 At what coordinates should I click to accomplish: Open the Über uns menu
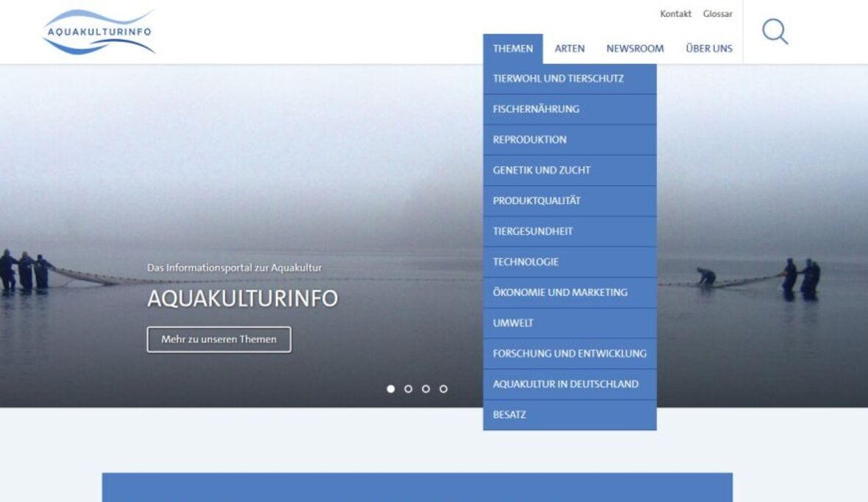[x=709, y=49]
